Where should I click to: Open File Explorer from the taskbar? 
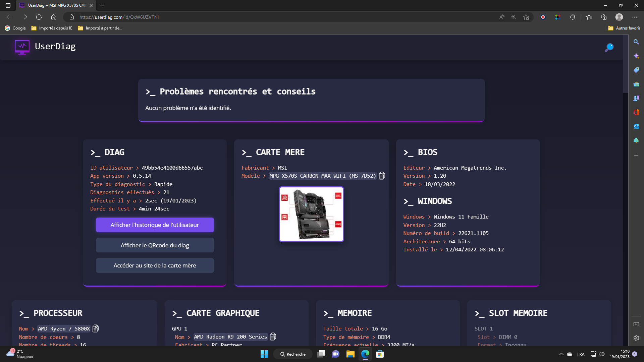350,354
